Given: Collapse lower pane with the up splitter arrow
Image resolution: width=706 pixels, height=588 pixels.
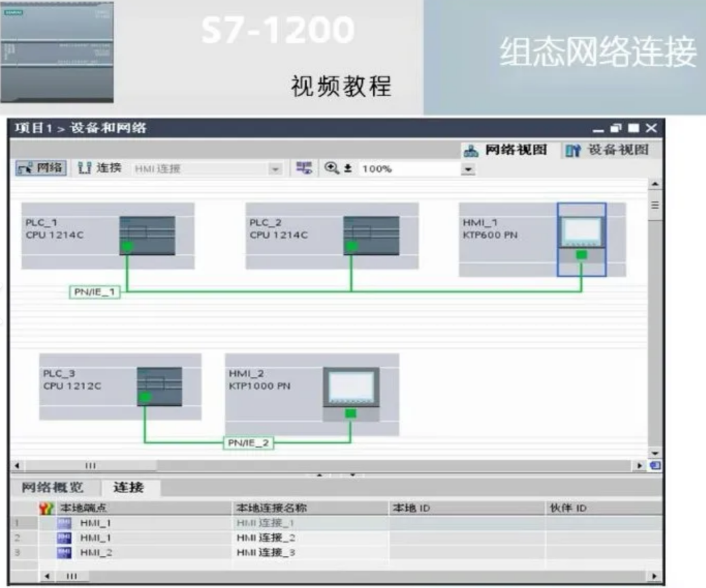Looking at the screenshot, I should 319,475.
